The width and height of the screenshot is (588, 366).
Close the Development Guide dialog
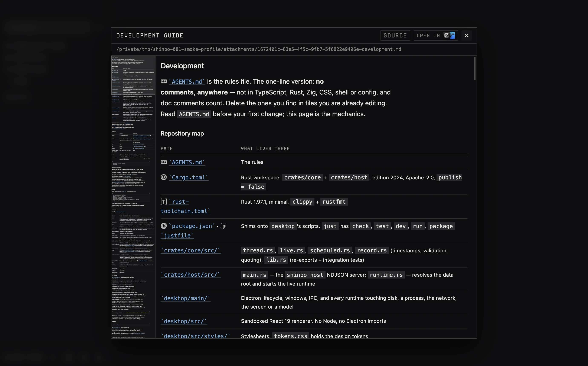[466, 36]
